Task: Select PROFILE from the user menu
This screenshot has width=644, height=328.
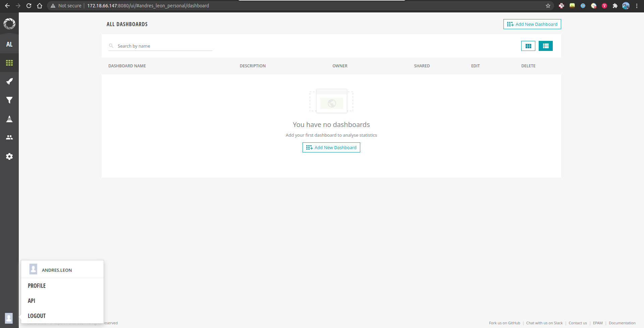Action: click(37, 286)
